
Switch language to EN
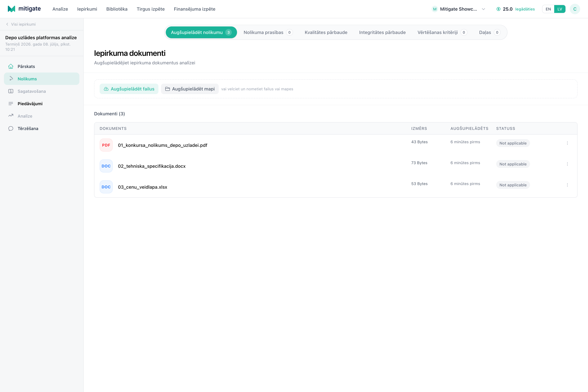pos(548,9)
